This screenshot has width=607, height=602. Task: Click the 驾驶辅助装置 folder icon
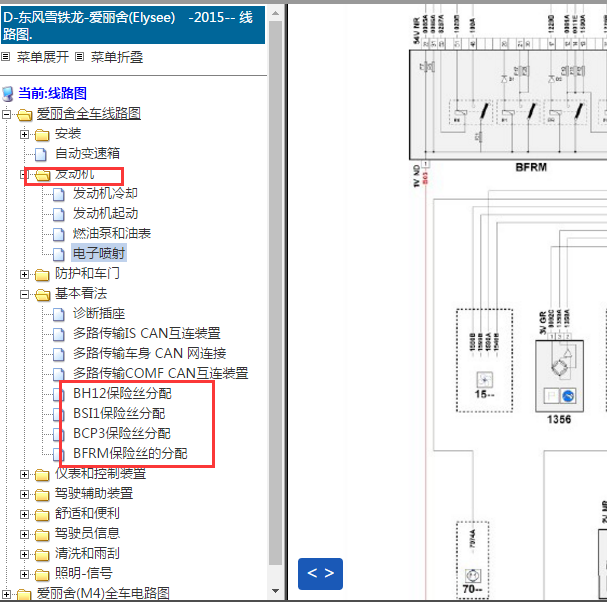tap(42, 494)
